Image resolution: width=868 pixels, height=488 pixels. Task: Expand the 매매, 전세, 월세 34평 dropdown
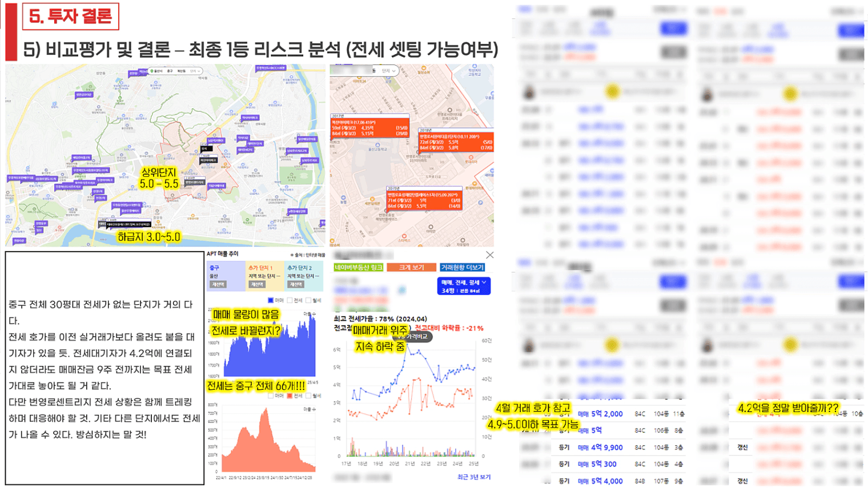point(464,286)
